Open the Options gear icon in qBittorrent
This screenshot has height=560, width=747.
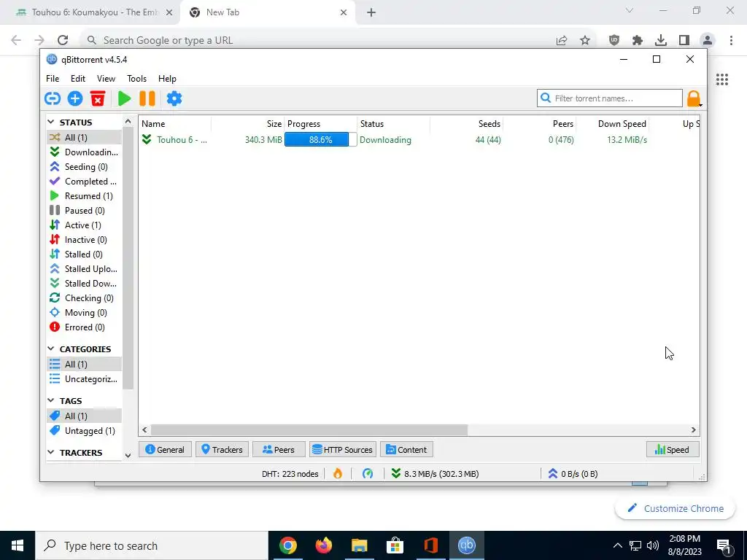(x=174, y=98)
